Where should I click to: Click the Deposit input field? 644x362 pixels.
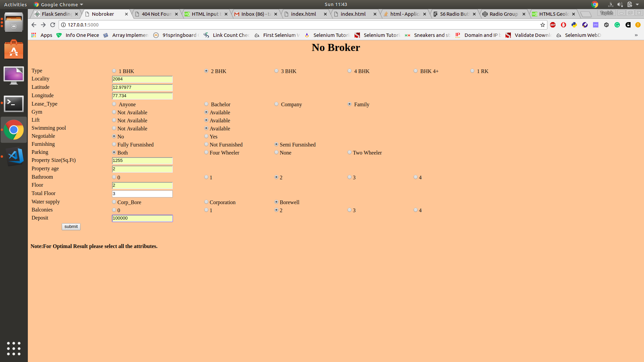click(x=142, y=219)
